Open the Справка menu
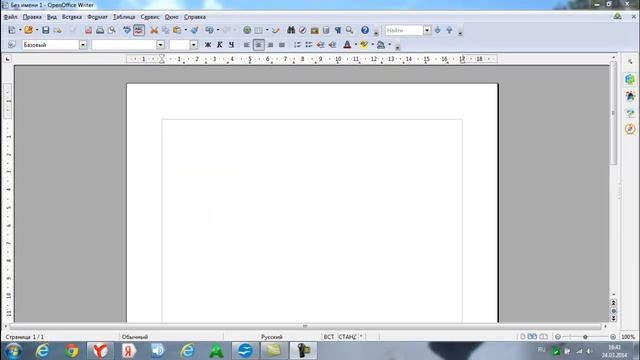640x360 pixels. pos(195,17)
